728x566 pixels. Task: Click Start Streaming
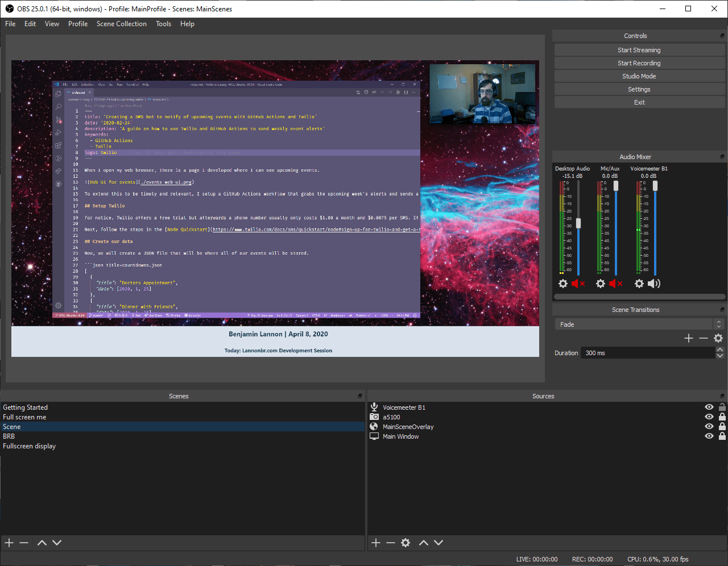(639, 50)
